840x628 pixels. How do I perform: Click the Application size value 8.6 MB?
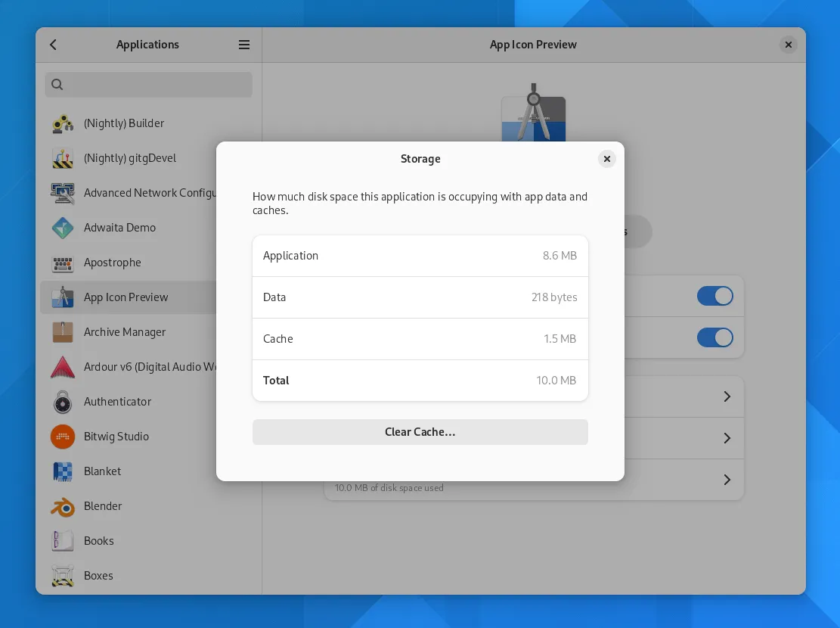click(x=559, y=256)
